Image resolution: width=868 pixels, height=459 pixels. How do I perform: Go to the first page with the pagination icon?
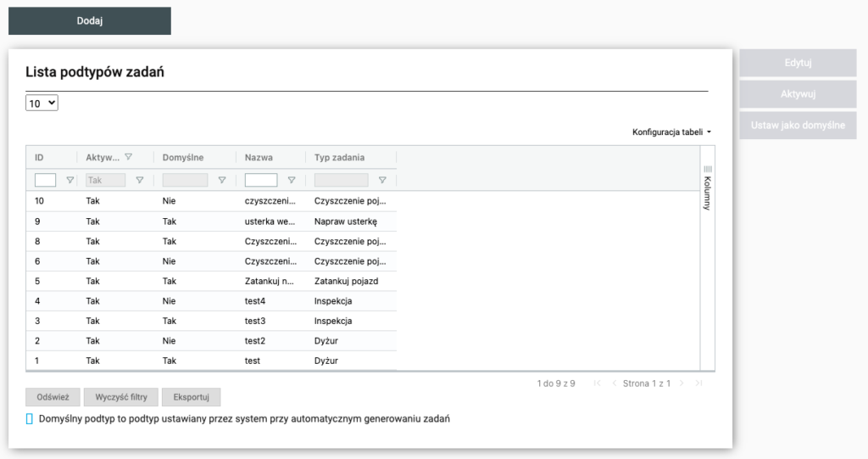point(598,383)
